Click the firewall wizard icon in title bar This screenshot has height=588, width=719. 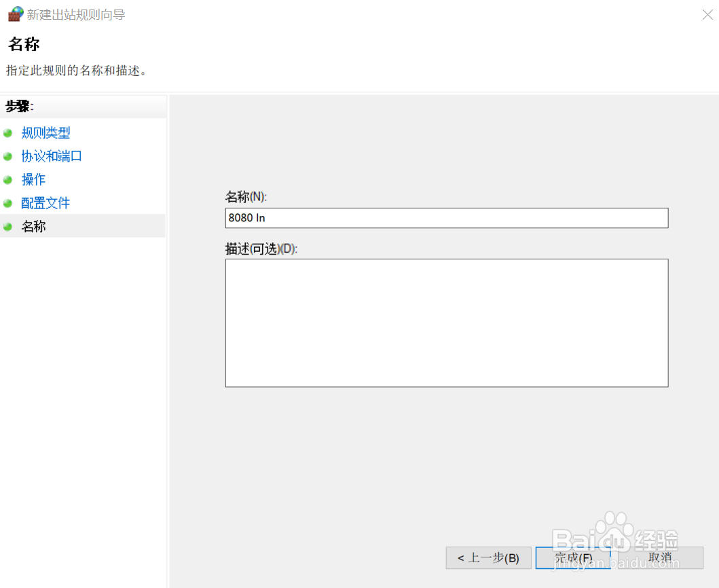(16, 14)
